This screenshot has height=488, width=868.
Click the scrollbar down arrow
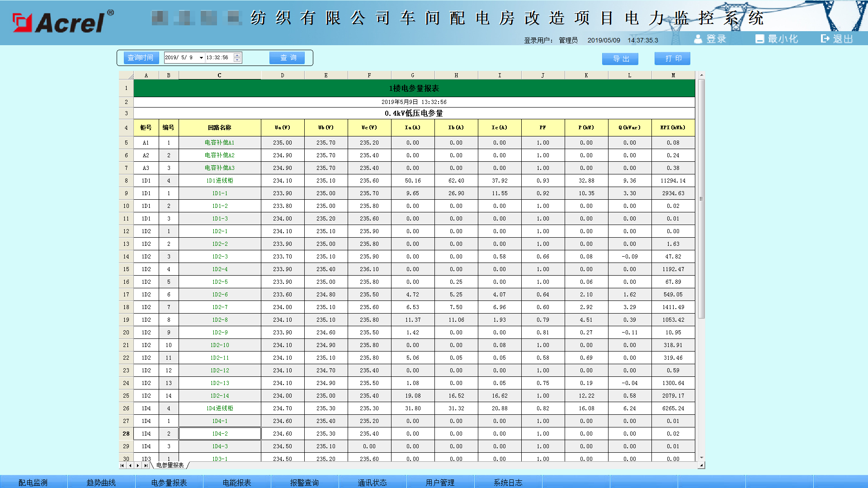coord(701,458)
